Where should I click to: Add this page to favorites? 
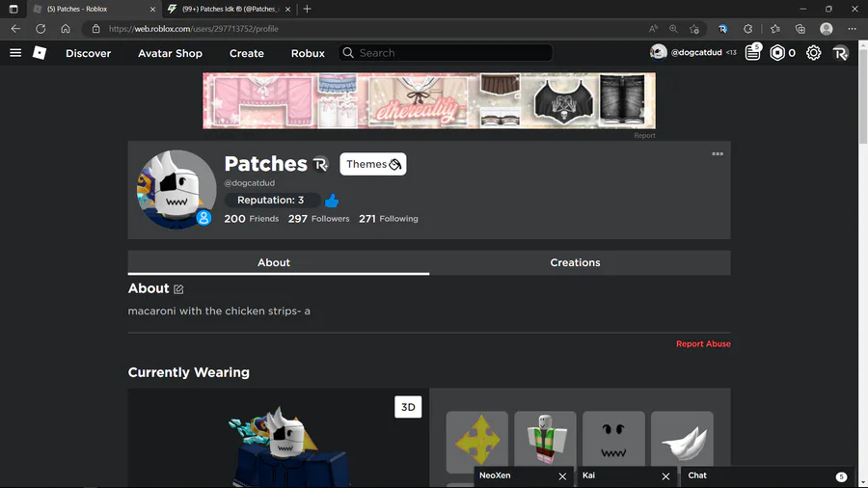coord(694,29)
